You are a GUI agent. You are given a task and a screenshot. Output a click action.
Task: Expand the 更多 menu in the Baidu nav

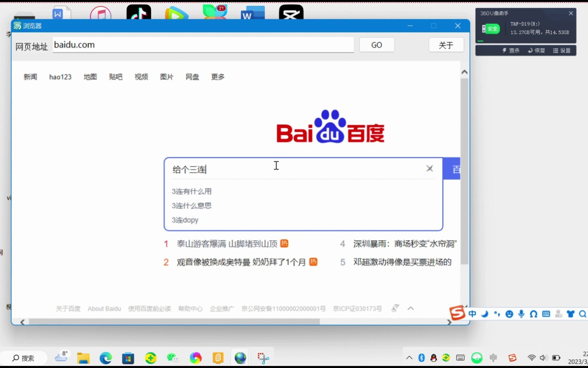click(218, 77)
